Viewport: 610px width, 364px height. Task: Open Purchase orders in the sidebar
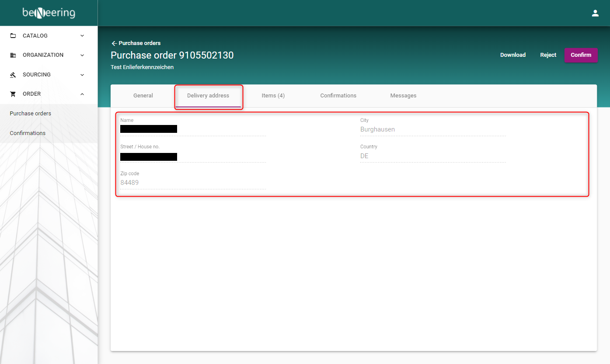point(31,114)
